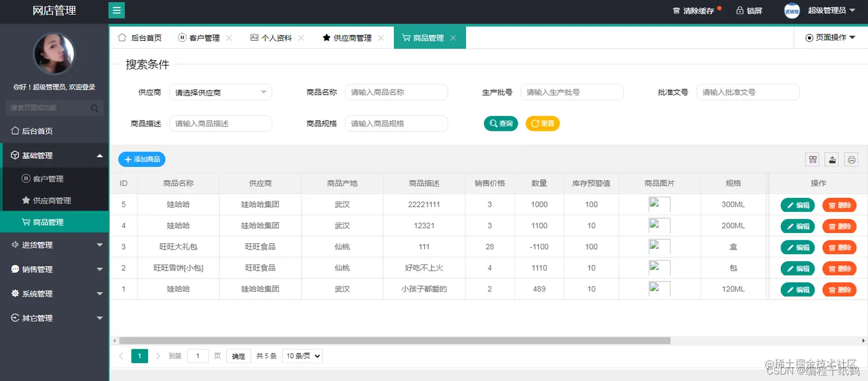Screen dimensions: 868x381
Task: Select current page 1 in pagination
Action: [x=139, y=356]
